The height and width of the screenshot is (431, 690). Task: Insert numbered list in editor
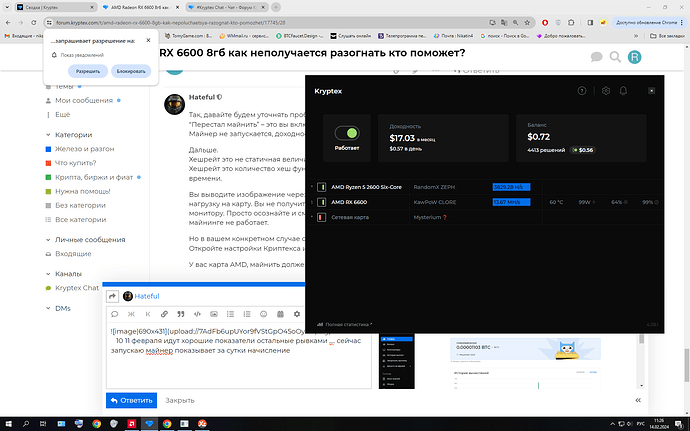coord(247,314)
